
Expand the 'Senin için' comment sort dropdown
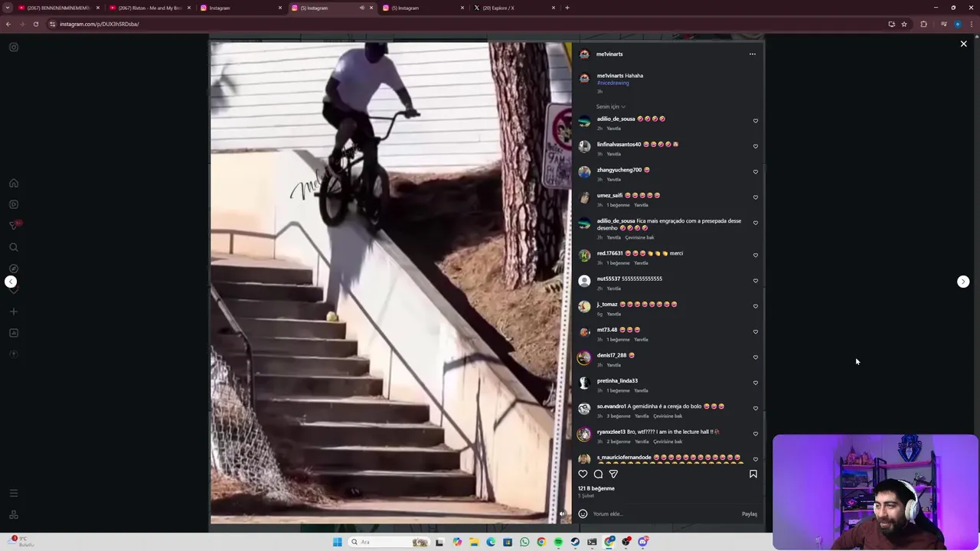[610, 106]
